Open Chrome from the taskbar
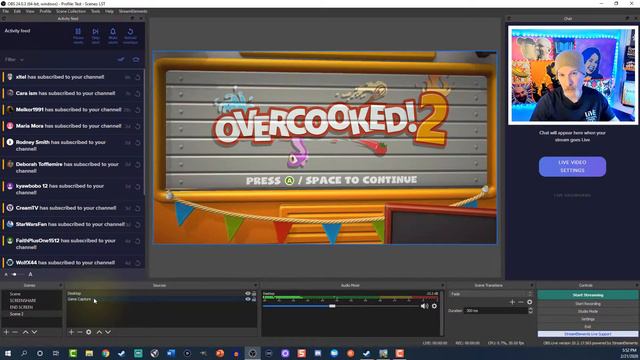Screen dimensions: 640x360 (106, 353)
